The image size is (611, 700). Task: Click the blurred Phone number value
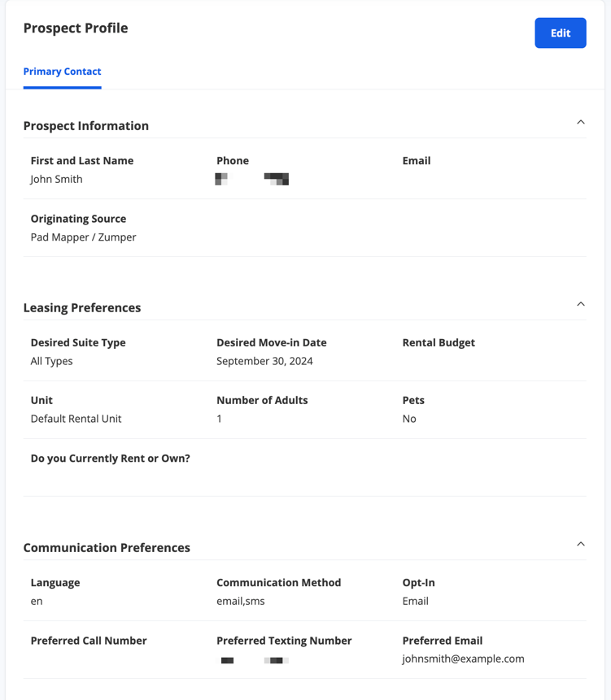click(252, 179)
